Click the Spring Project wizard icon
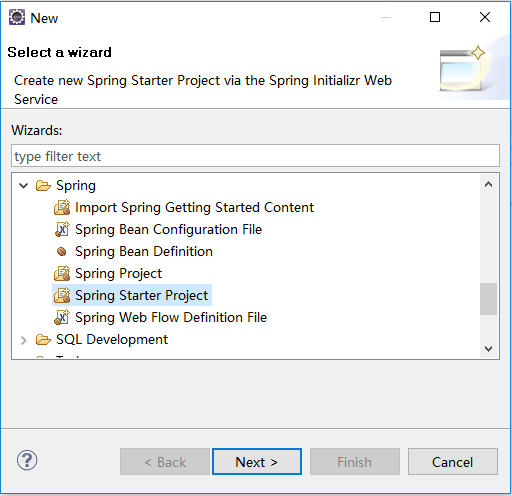 point(62,273)
